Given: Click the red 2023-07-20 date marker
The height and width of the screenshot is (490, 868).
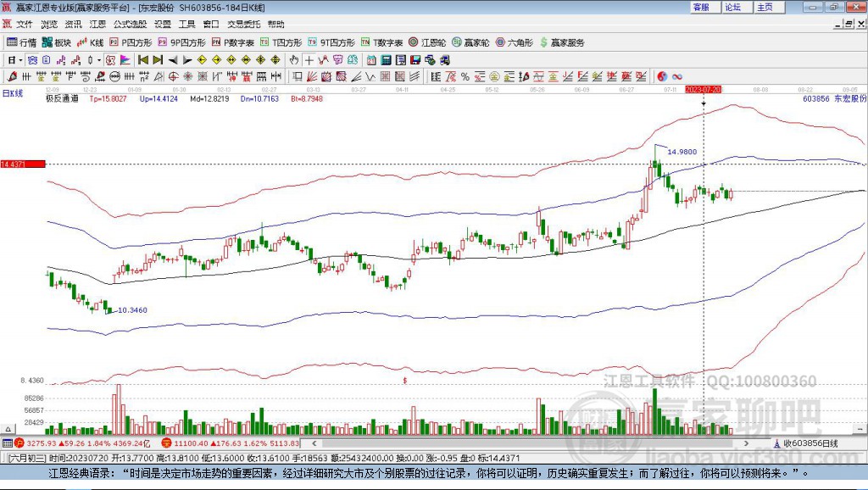Looking at the screenshot, I should point(703,89).
